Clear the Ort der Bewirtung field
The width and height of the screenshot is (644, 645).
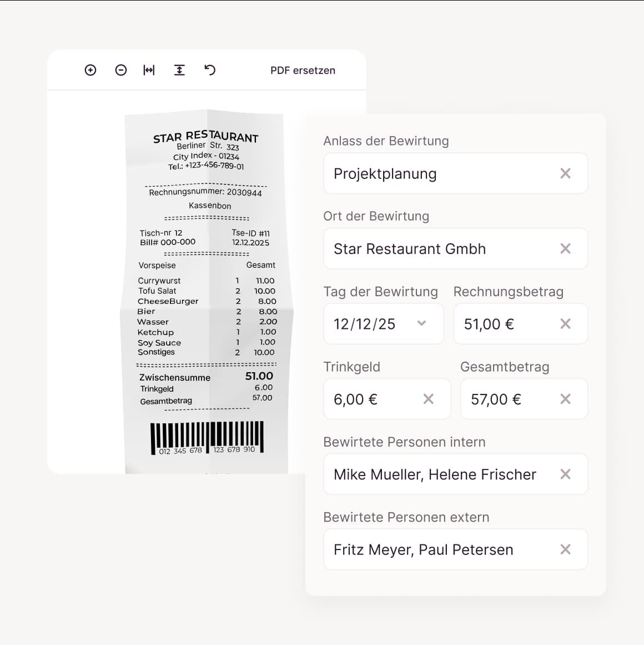(x=565, y=249)
